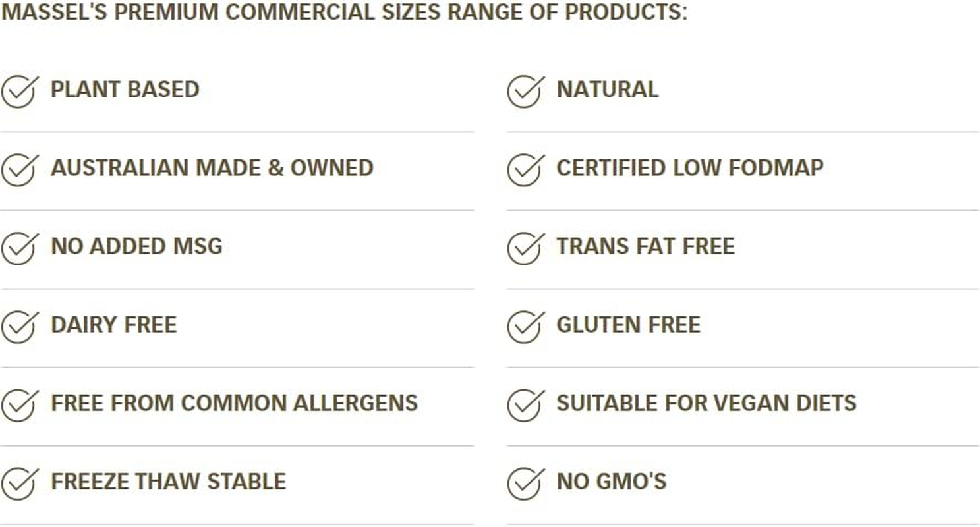Select the Australian Made & Owned check icon
Image resolution: width=980 pixels, height=527 pixels.
[x=18, y=169]
